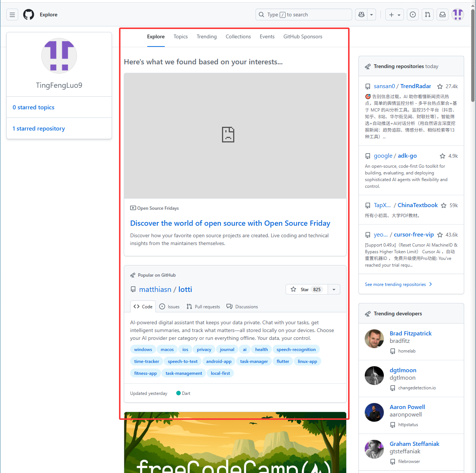
Task: Open the Copilot chat icon
Action: (x=361, y=15)
